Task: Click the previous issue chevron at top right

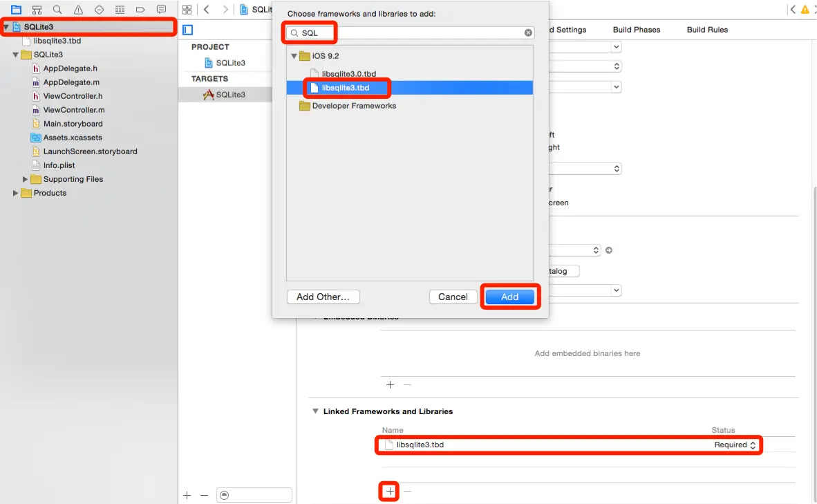Action: pos(793,10)
